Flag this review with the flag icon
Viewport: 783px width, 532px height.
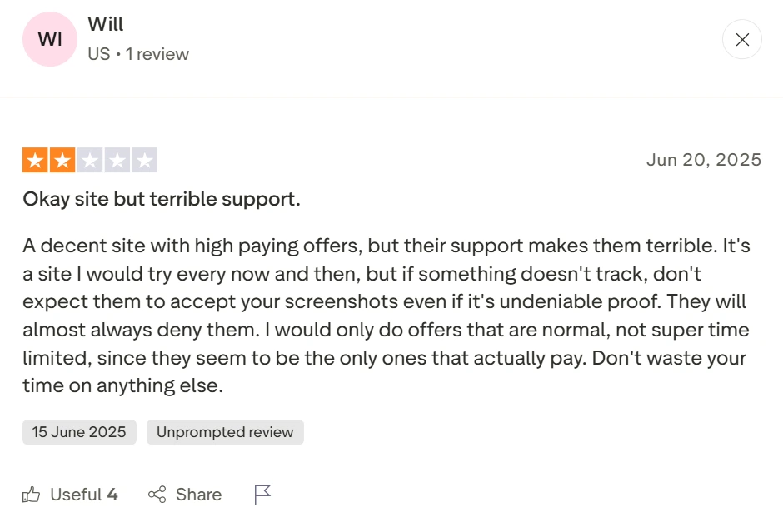click(x=262, y=495)
